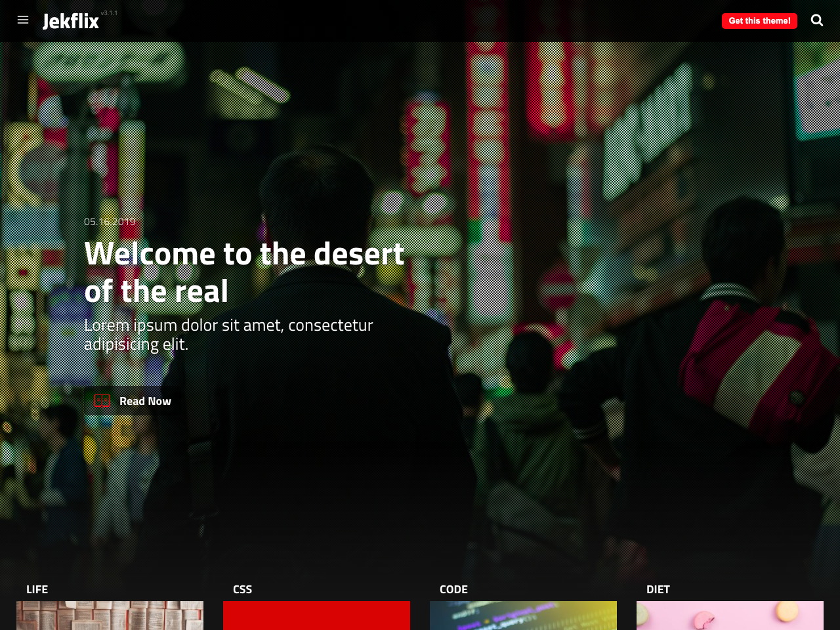
Task: Activate the search from the top-right icon
Action: pos(816,20)
